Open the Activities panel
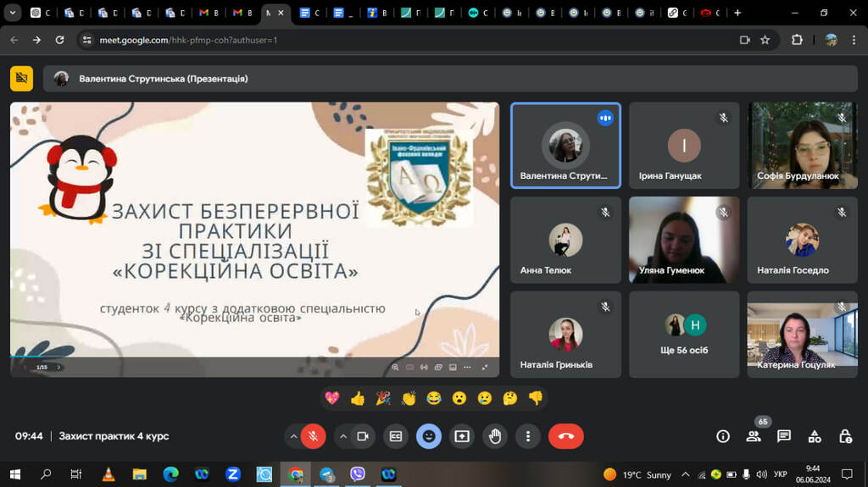The height and width of the screenshot is (487, 868). point(815,436)
